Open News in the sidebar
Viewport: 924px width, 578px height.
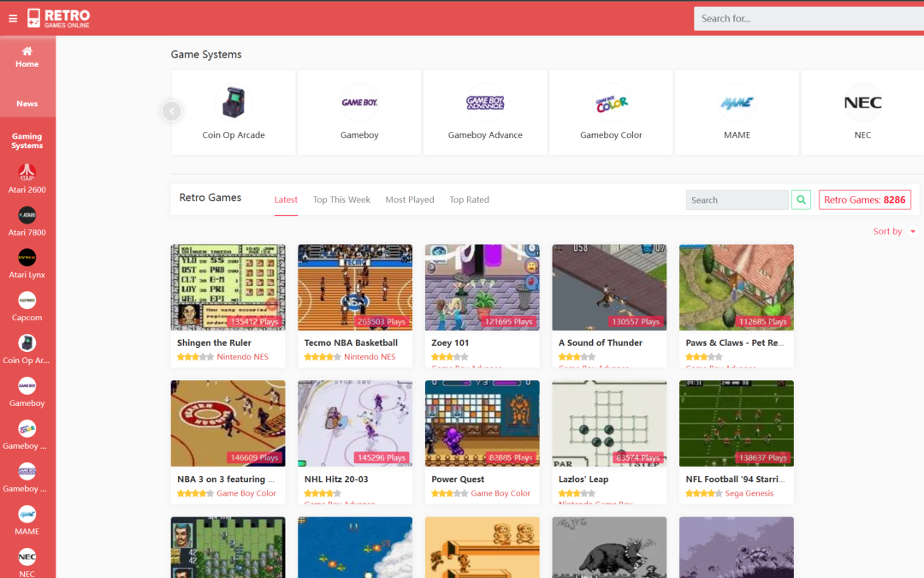point(27,104)
